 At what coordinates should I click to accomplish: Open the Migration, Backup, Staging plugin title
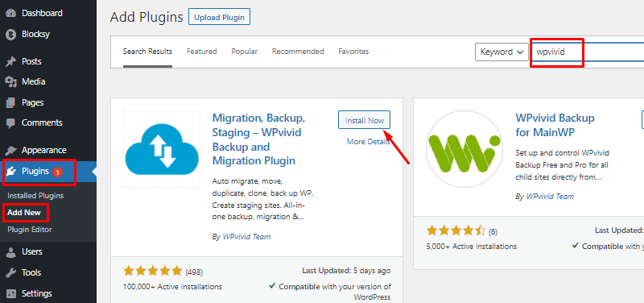(x=258, y=139)
